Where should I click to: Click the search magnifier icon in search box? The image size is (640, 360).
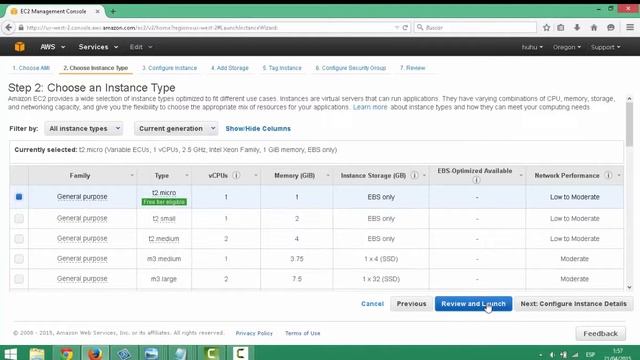pyautogui.click(x=420, y=27)
